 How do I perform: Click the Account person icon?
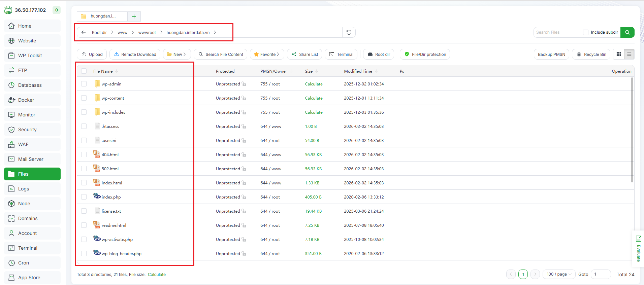pos(11,233)
